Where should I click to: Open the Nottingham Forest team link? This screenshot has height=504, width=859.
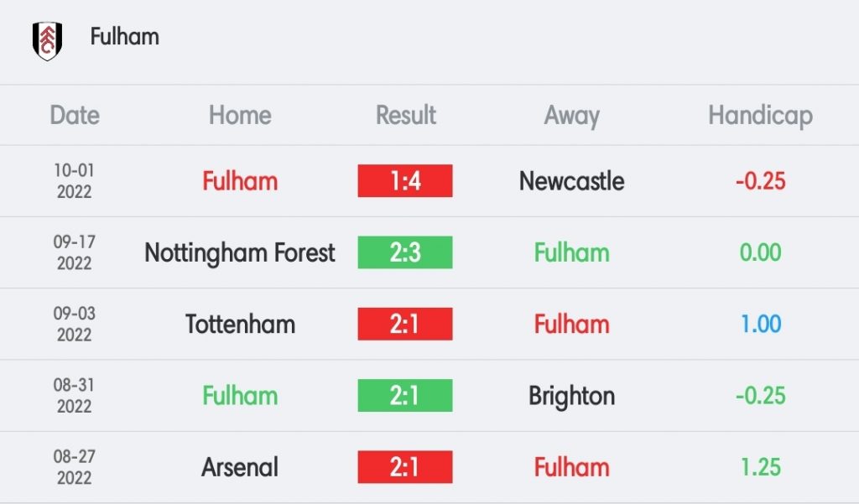tap(240, 253)
